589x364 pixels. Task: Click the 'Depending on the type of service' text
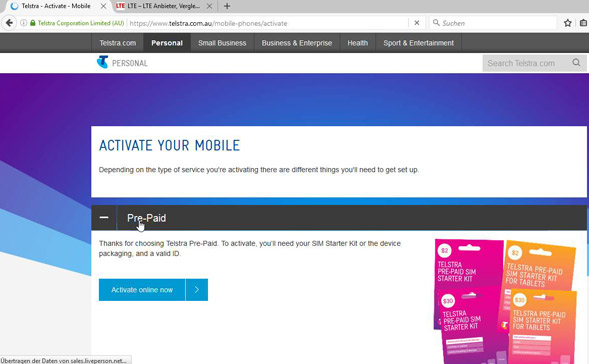point(258,170)
